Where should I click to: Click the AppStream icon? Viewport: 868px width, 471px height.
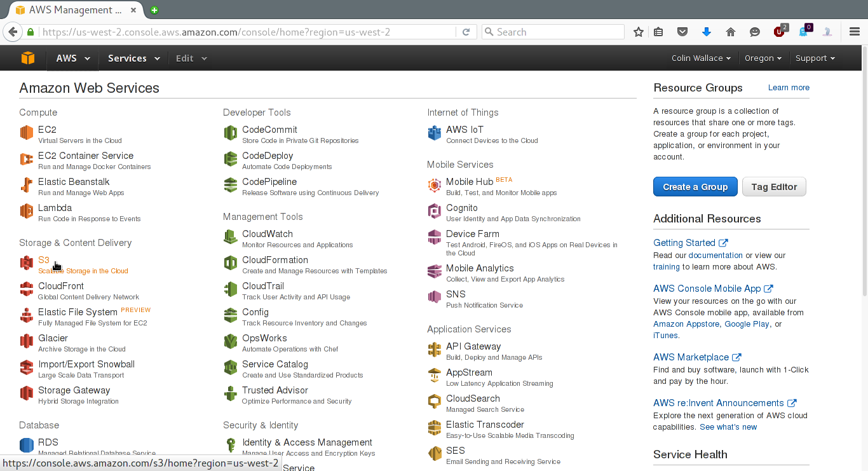[435, 376]
